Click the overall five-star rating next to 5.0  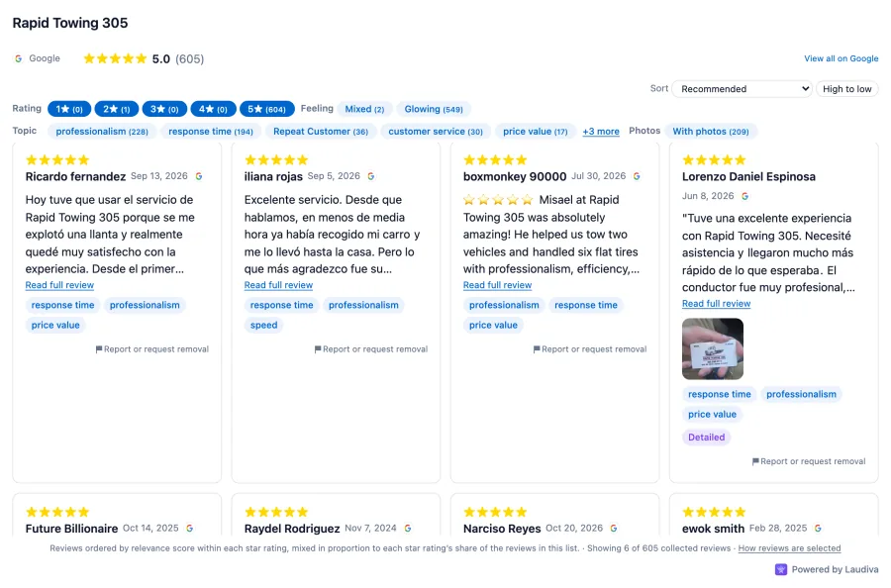pos(116,58)
